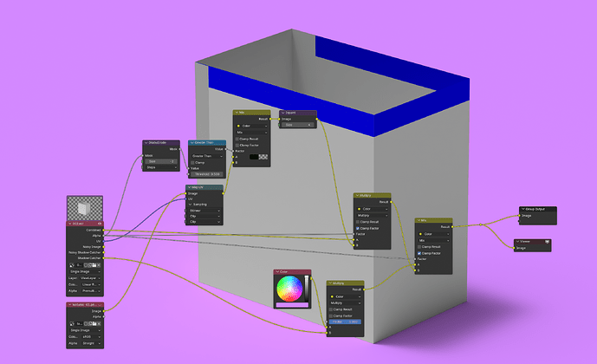This screenshot has height=364, width=597.
Task: Enable Clamp in the Greater Than node
Action: tap(192, 163)
